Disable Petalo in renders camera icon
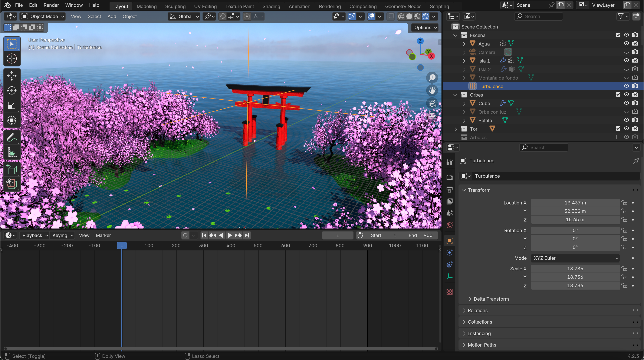The image size is (644, 360). 635,120
